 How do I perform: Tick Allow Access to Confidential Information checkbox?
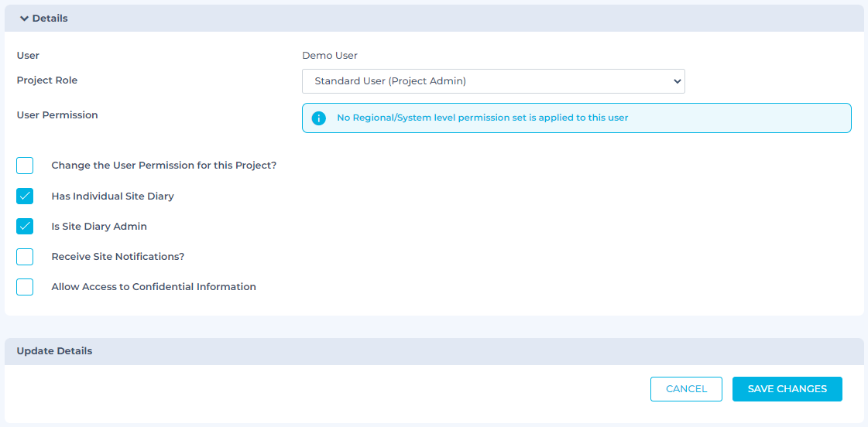pyautogui.click(x=25, y=287)
